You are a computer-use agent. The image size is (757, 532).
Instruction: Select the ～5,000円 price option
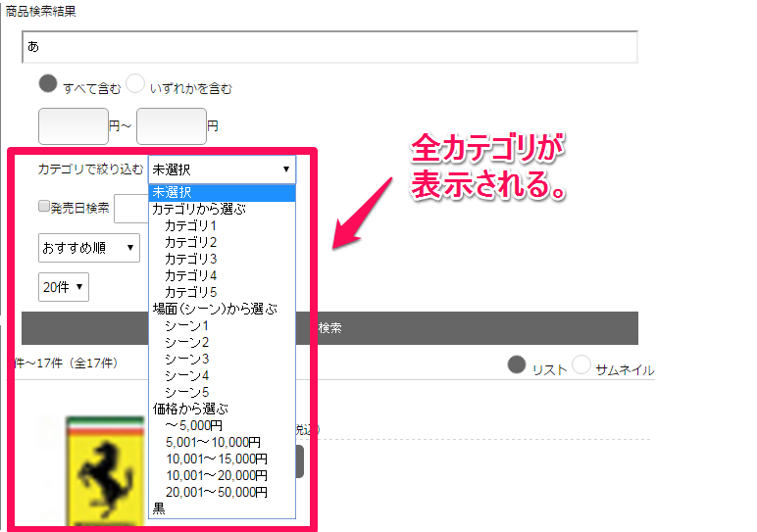(x=193, y=425)
